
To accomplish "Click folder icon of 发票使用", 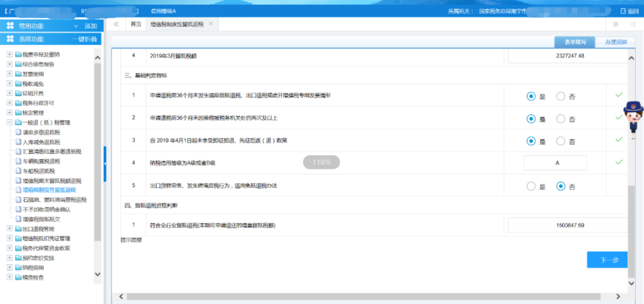I will point(18,74).
